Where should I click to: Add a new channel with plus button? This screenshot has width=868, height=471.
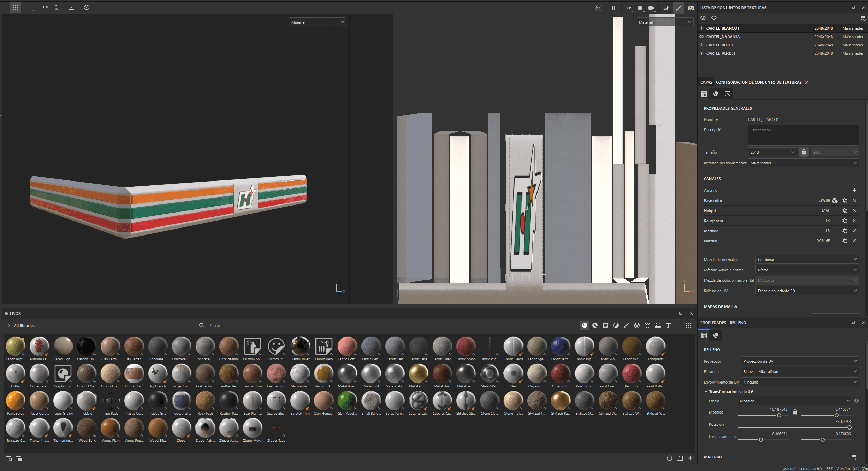[x=854, y=190]
